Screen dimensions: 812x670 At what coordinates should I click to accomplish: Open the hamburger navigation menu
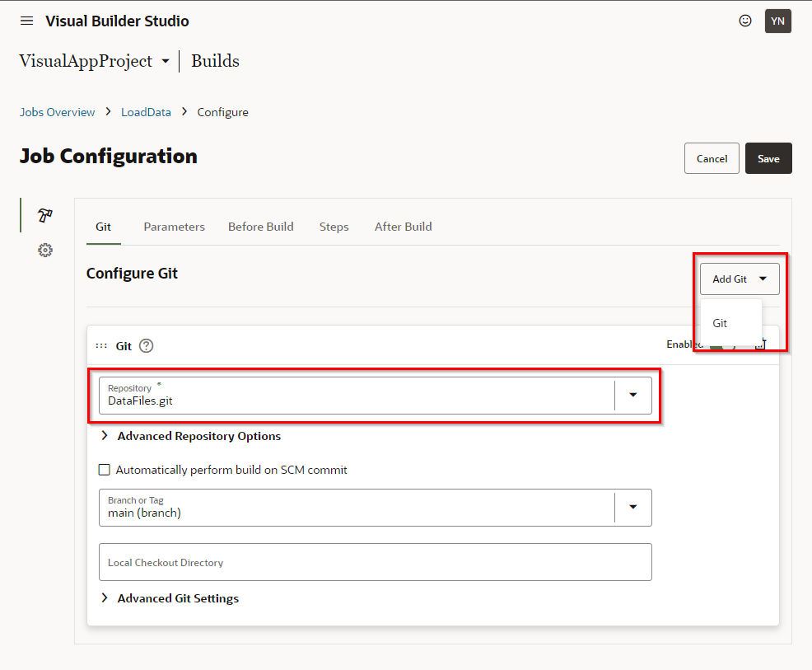coord(27,21)
